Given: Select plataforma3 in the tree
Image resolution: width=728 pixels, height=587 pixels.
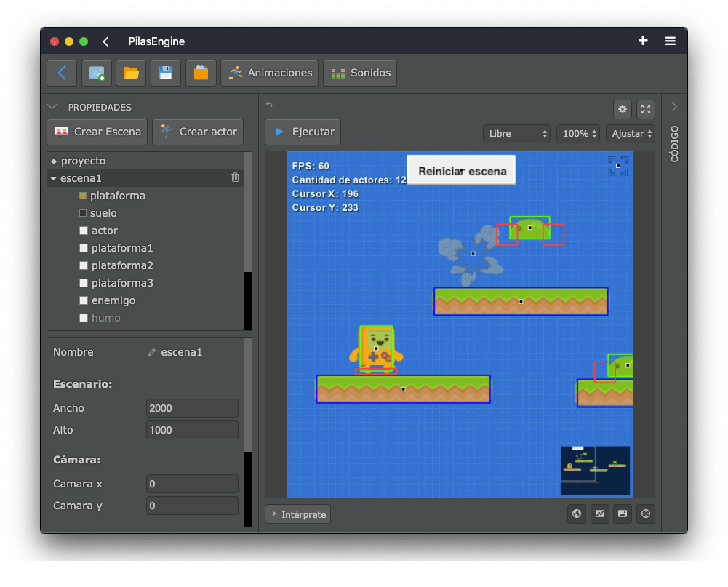Looking at the screenshot, I should tap(122, 283).
